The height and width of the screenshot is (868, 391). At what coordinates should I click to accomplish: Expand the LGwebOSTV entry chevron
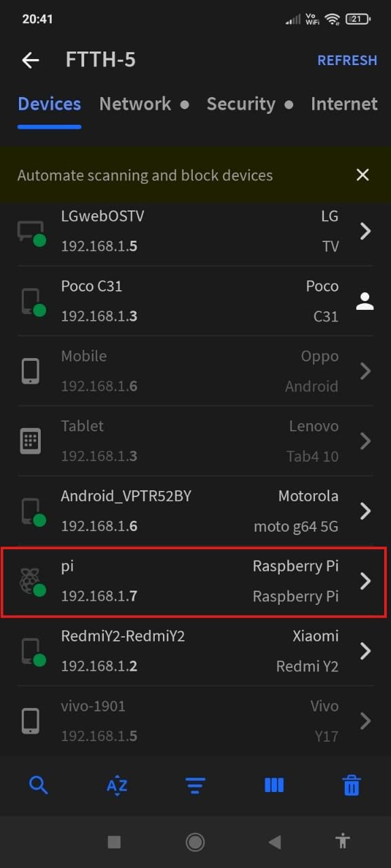(x=365, y=231)
